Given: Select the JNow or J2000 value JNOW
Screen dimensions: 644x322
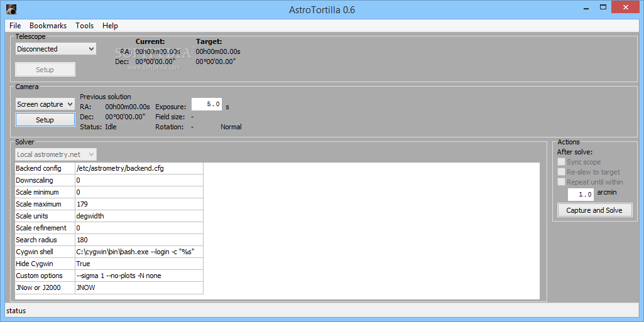Looking at the screenshot, I should click(139, 287).
